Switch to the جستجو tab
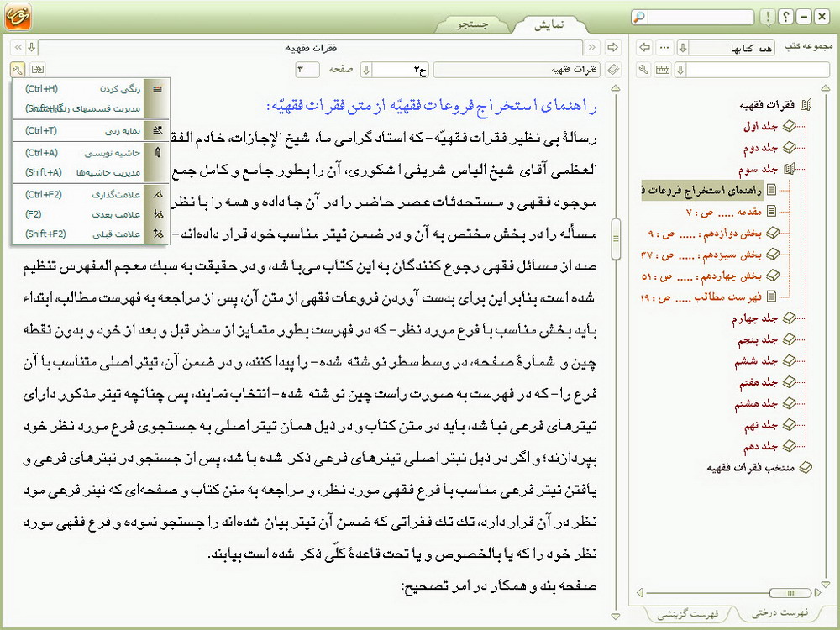 [x=472, y=24]
